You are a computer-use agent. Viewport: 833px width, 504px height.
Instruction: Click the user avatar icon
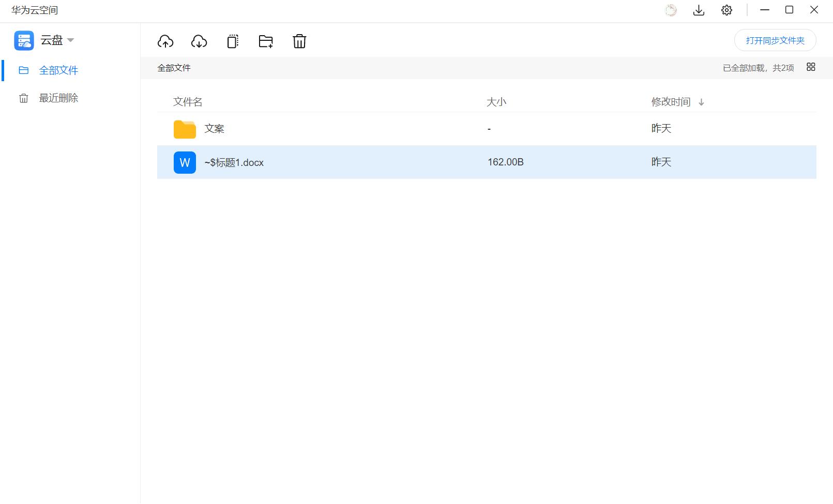point(671,10)
